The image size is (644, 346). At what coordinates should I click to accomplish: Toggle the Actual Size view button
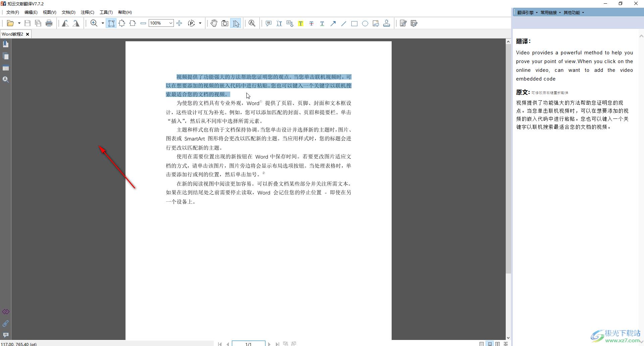coord(111,23)
